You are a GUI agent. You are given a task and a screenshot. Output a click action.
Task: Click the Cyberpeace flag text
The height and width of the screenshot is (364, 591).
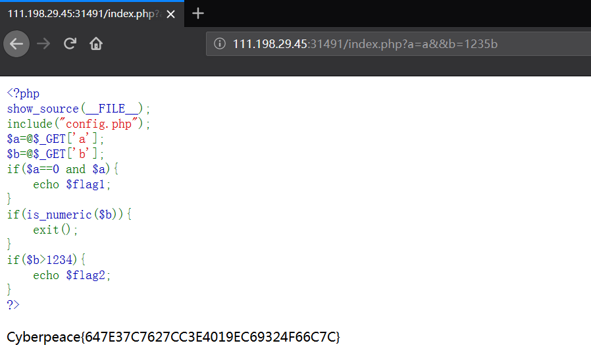pos(173,337)
